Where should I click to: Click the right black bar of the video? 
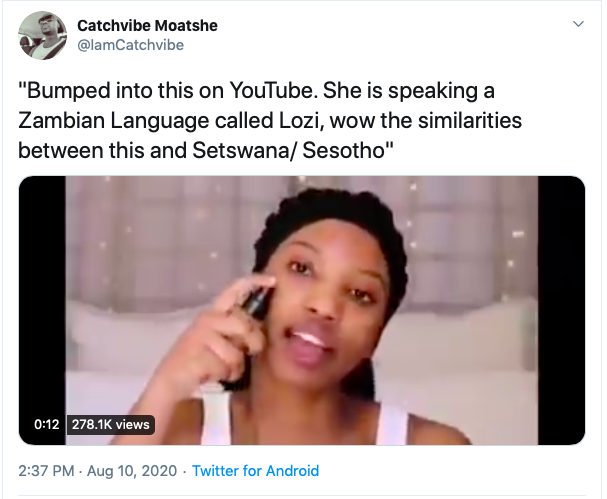point(561,310)
